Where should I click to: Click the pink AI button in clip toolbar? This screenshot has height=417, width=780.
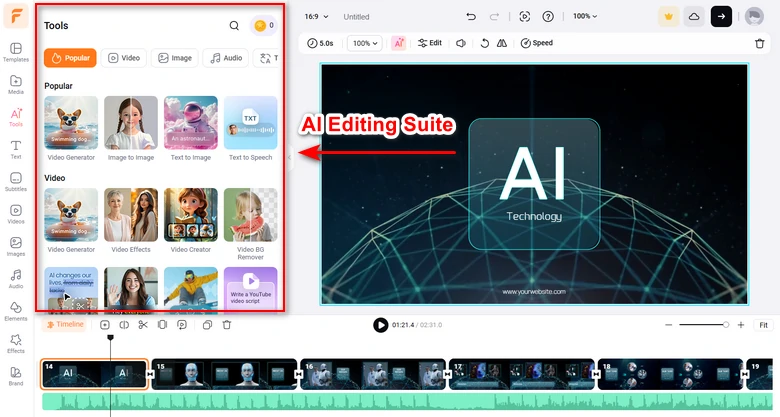point(398,43)
